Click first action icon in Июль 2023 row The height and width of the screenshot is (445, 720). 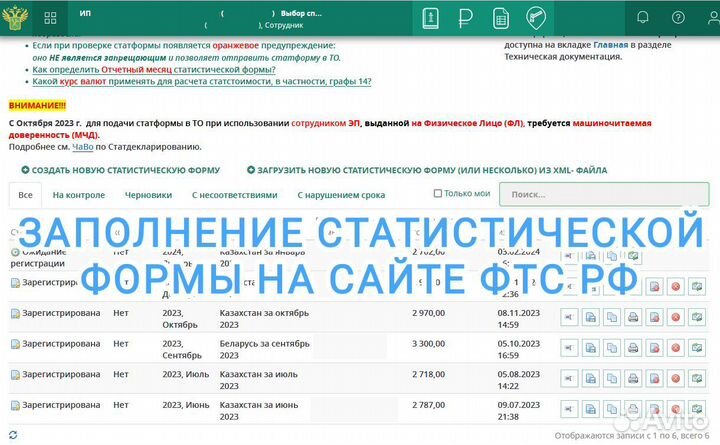[x=569, y=379]
